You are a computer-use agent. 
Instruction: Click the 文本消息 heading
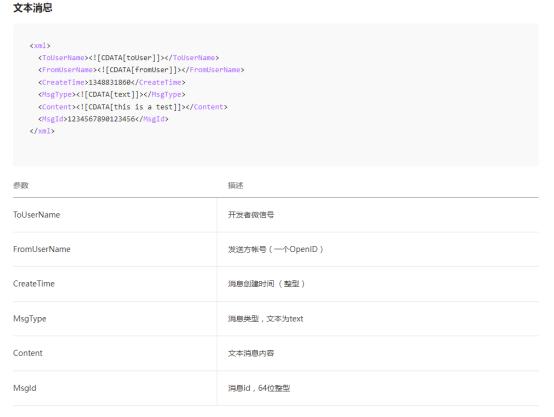tap(33, 8)
